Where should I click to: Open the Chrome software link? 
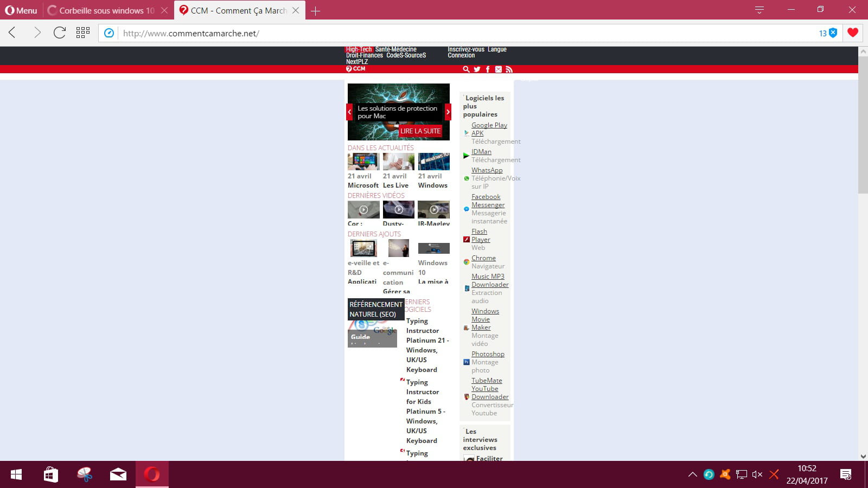tap(483, 258)
